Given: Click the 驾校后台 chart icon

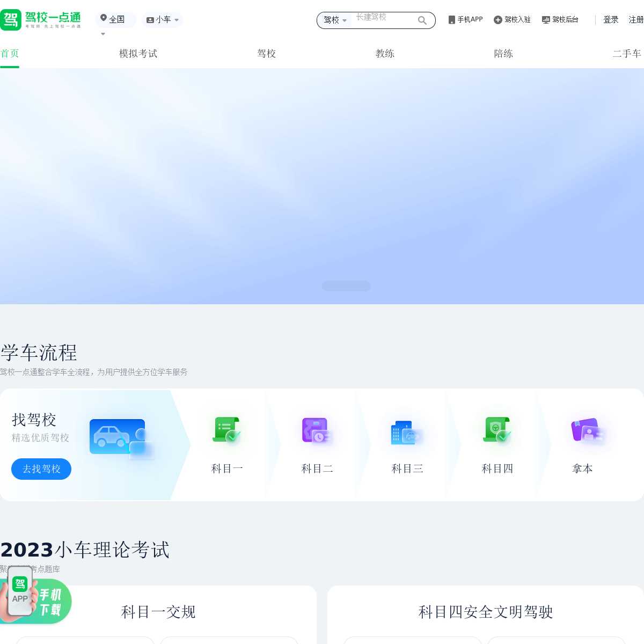Looking at the screenshot, I should click(546, 20).
